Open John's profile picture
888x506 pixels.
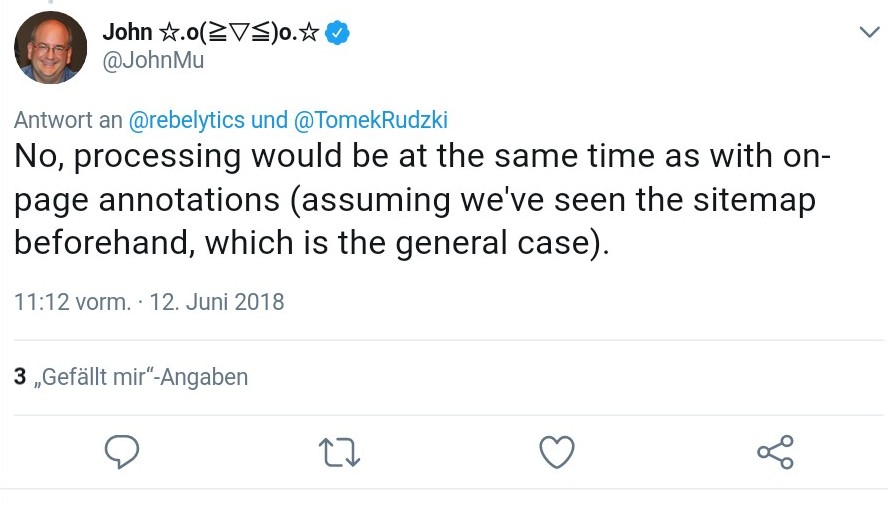coord(50,47)
